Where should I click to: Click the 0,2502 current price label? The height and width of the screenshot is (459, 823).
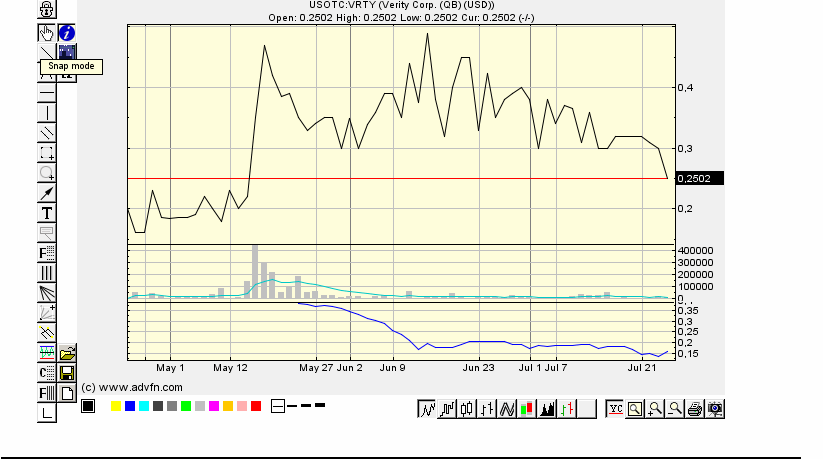coord(700,179)
